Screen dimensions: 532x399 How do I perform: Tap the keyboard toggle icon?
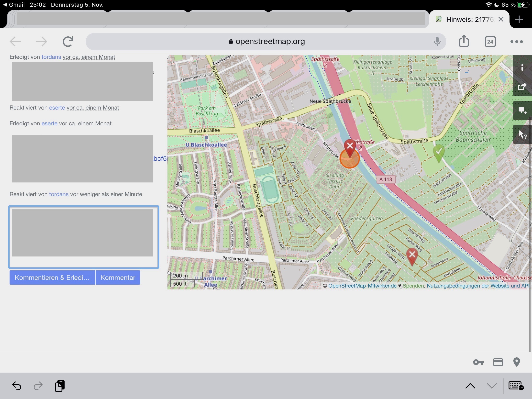coord(516,386)
